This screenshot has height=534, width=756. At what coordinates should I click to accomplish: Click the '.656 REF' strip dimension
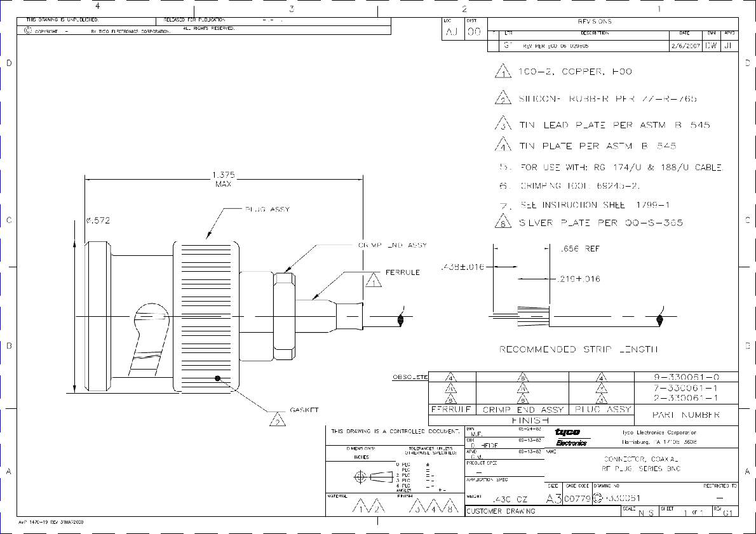(x=581, y=249)
